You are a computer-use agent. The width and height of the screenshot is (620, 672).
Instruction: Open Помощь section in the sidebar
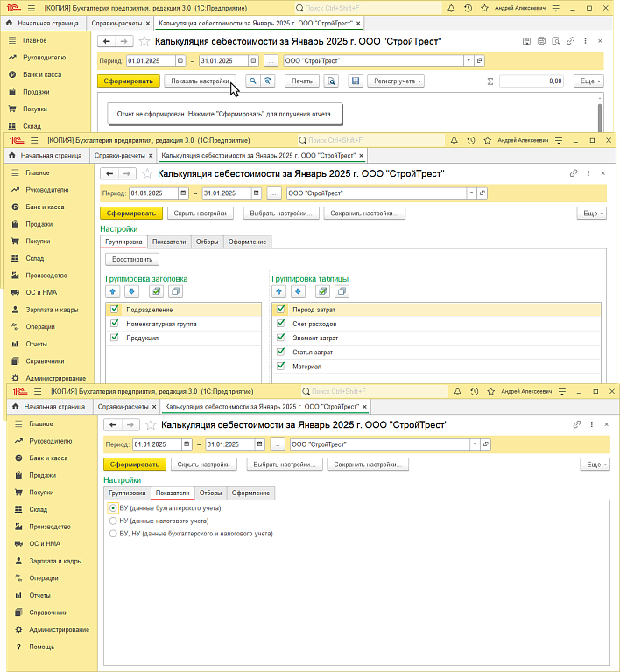(x=41, y=647)
